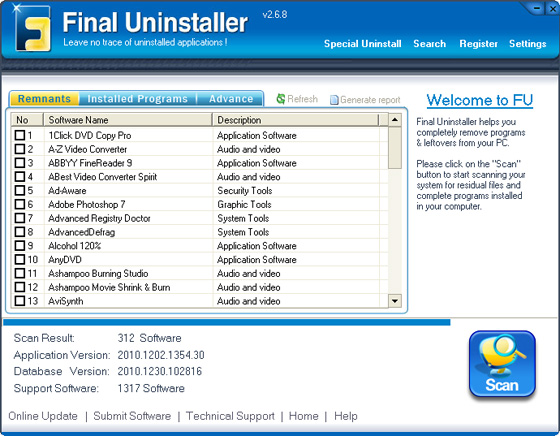Click the Refresh label
The height and width of the screenshot is (436, 560).
coord(302,99)
